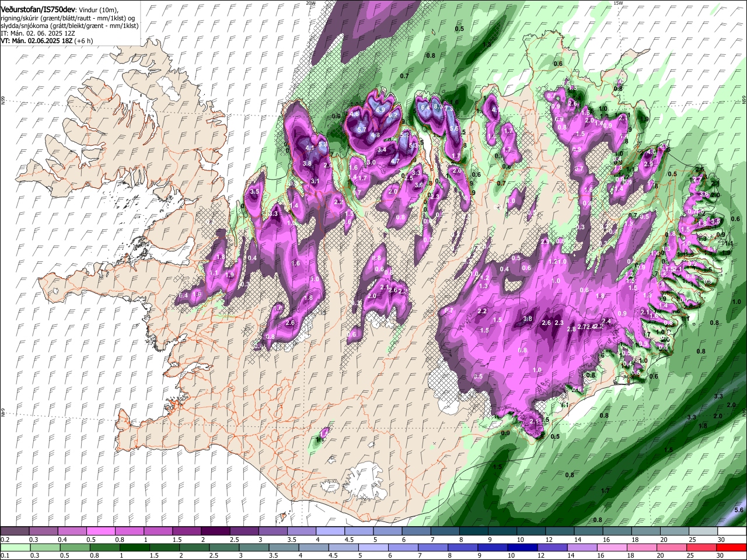Click the bright red 30 mm rain legend swatch
Viewport: 747px width, 560px height.
tap(732, 547)
